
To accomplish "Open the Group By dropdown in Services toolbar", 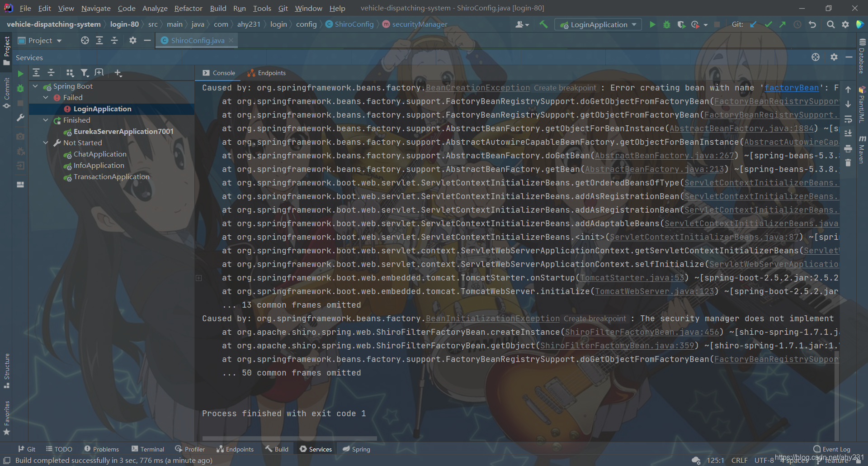I will coord(70,72).
